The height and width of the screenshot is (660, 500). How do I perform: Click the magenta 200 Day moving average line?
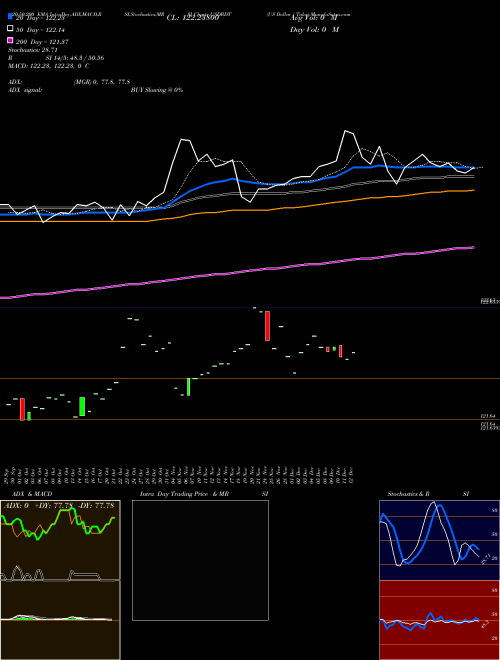(236, 273)
